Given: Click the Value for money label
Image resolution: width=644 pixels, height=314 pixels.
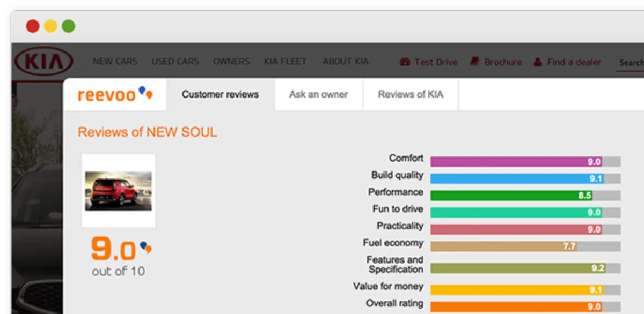Looking at the screenshot, I should pyautogui.click(x=388, y=287).
